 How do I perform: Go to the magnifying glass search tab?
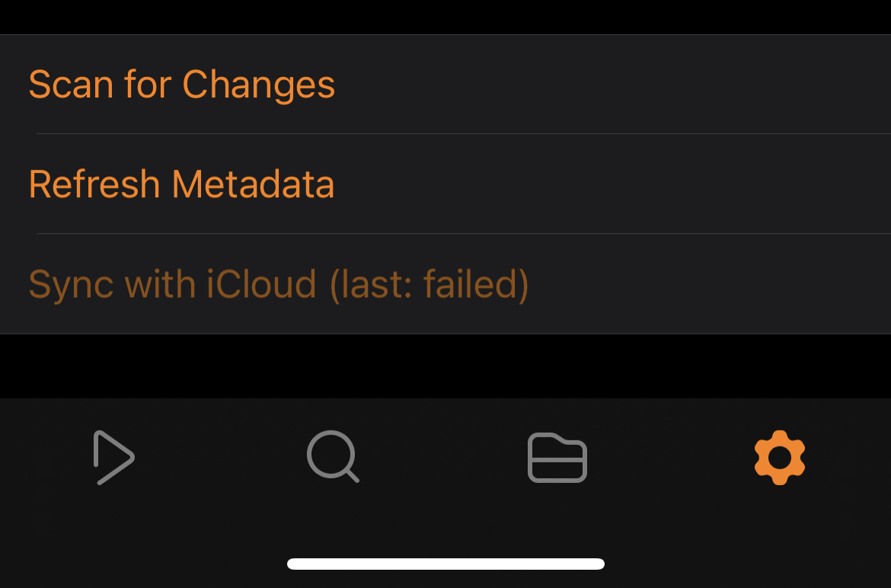pos(333,457)
